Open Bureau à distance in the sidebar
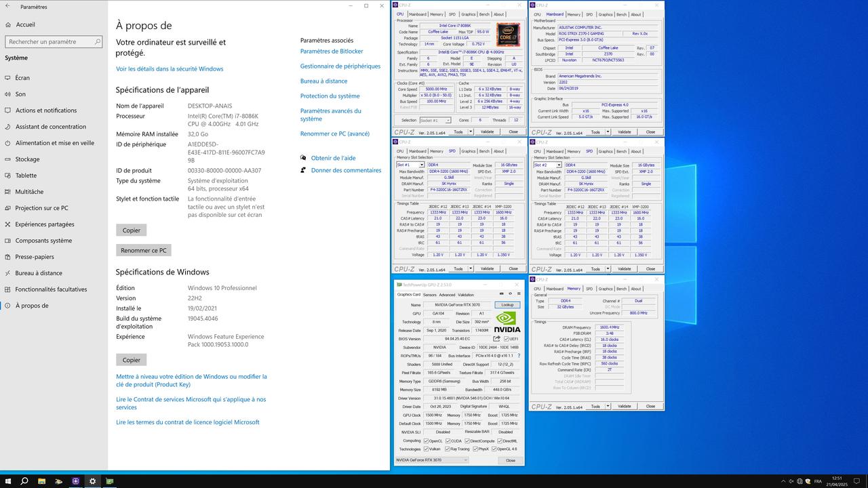The width and height of the screenshot is (868, 488). click(54, 273)
